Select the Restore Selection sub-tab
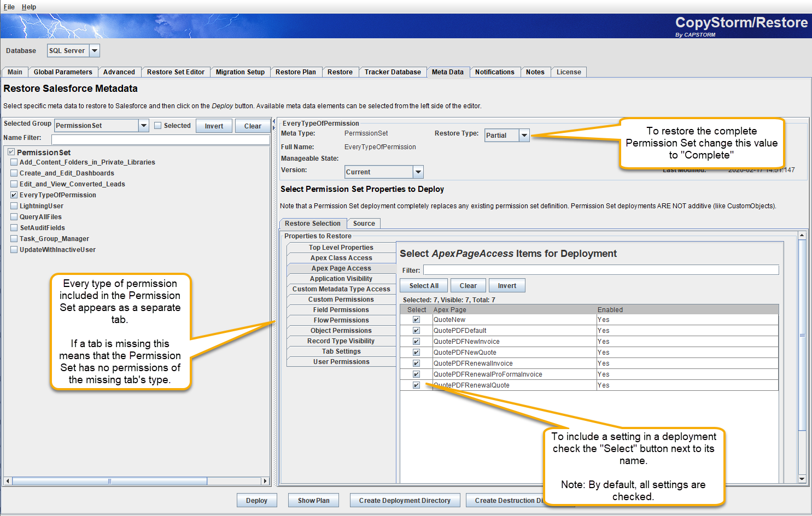 pyautogui.click(x=313, y=224)
